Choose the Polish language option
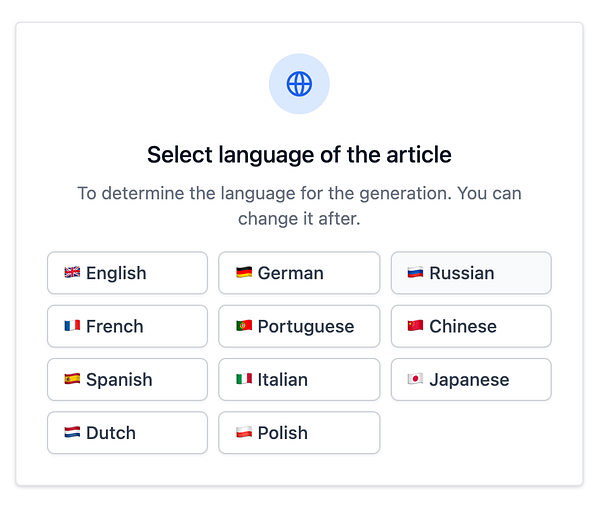600x509 pixels. pyautogui.click(x=299, y=433)
